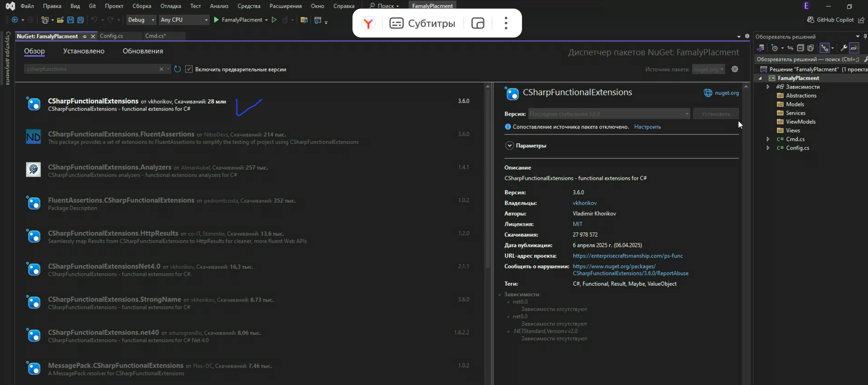Open NuGet settings gear icon

click(734, 69)
